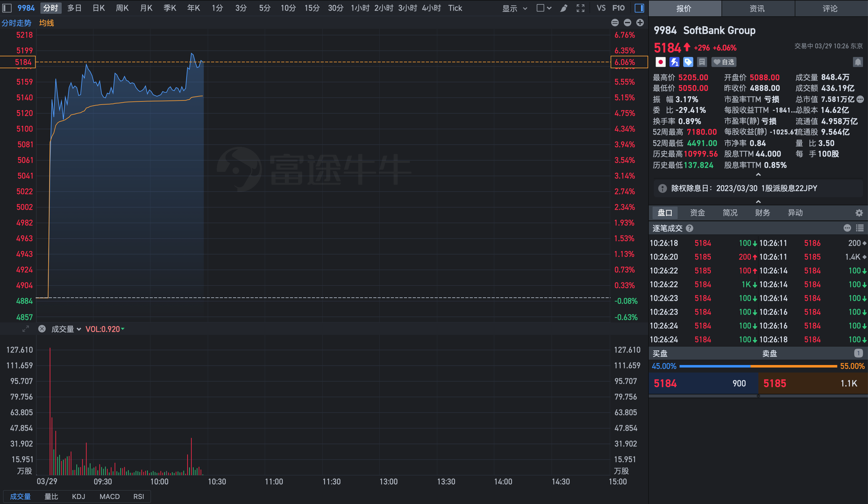
Task: Click the buy/sell ratio bar
Action: click(x=758, y=366)
